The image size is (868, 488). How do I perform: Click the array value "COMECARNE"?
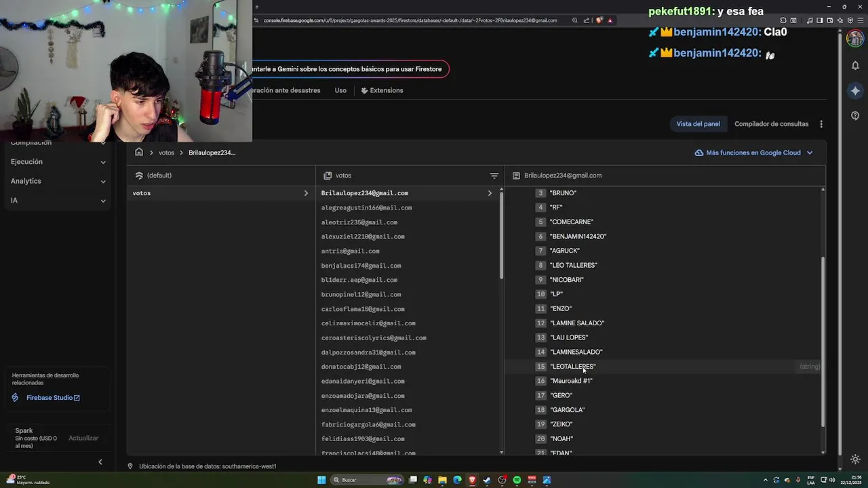point(572,222)
